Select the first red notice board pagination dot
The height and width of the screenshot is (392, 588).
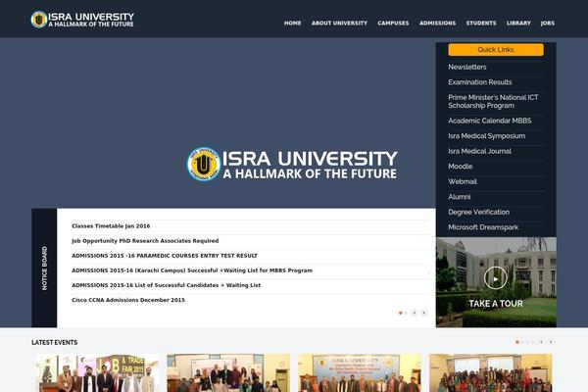point(401,313)
